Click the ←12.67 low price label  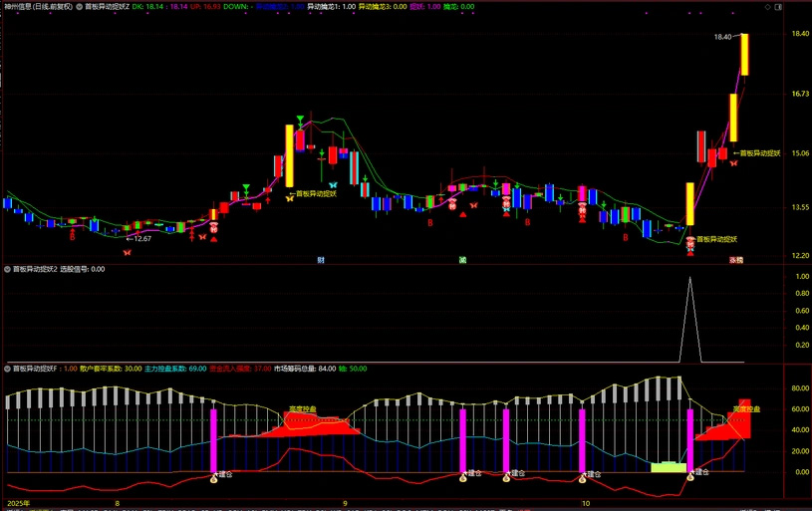[138, 239]
